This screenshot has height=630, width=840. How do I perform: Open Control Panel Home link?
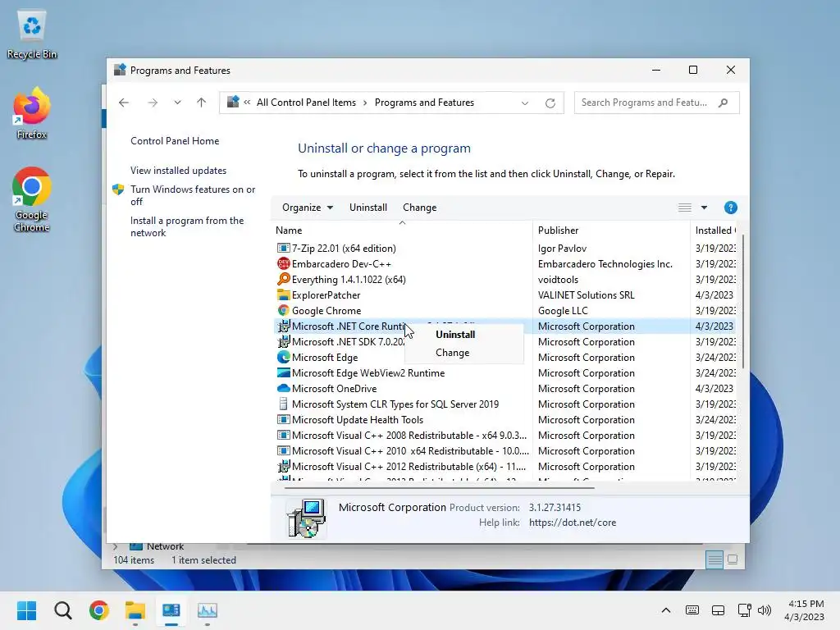[x=175, y=141]
